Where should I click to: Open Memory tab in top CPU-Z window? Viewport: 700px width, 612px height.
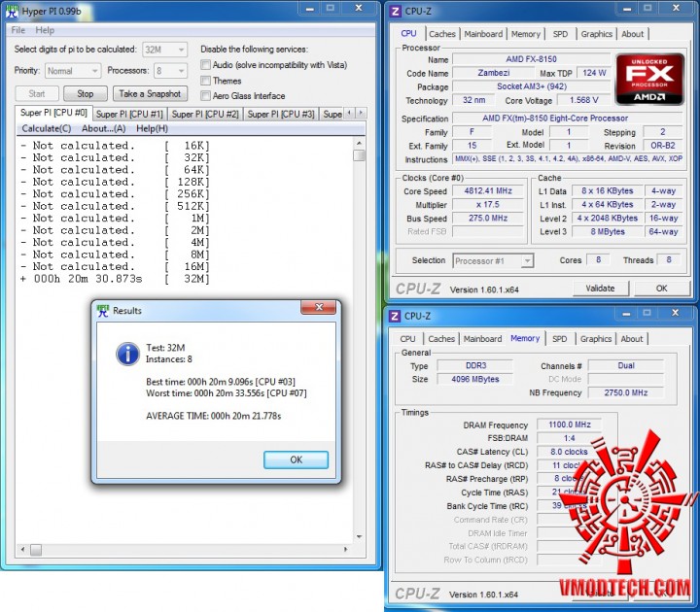[525, 34]
